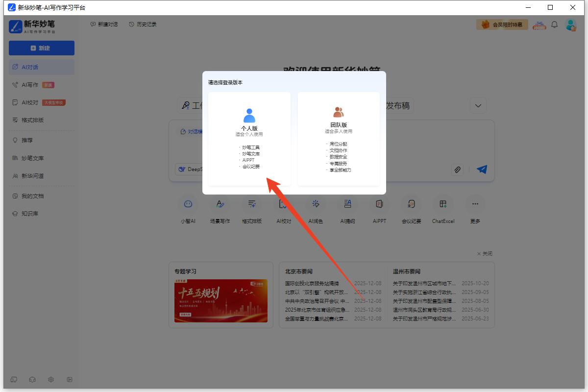The height and width of the screenshot is (392, 588).
Task: Open the 会员限时特惠 membership promotion
Action: coord(502,24)
